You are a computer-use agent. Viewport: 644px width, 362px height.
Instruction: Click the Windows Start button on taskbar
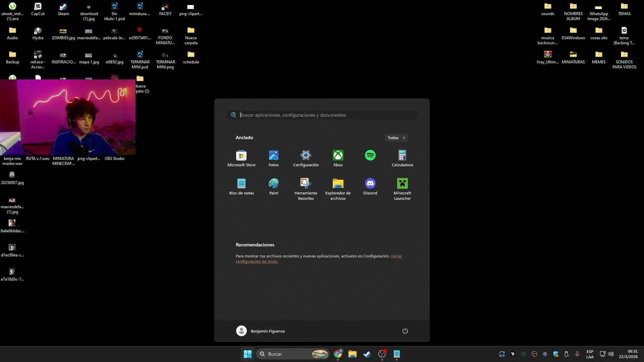point(248,354)
